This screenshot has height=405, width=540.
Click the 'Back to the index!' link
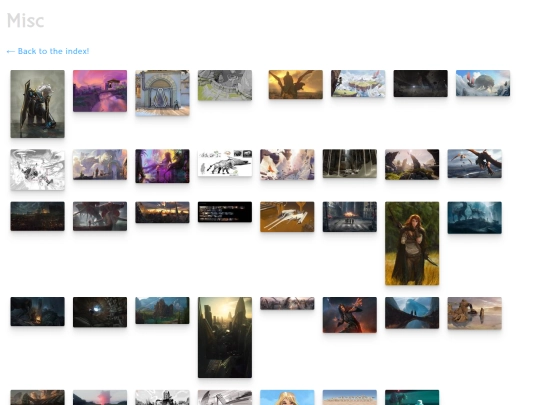[48, 51]
